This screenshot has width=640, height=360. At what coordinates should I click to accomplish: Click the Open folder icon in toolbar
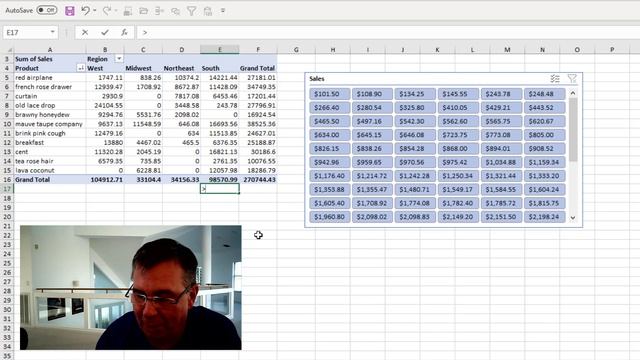point(143,11)
